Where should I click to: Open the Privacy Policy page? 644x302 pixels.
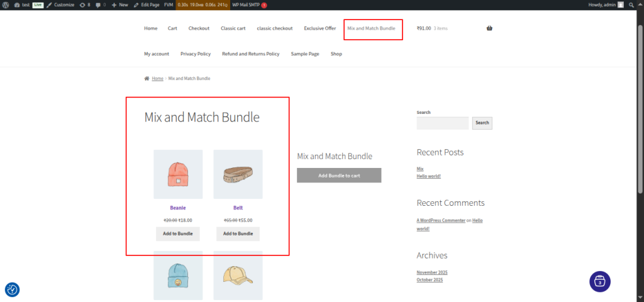(196, 54)
